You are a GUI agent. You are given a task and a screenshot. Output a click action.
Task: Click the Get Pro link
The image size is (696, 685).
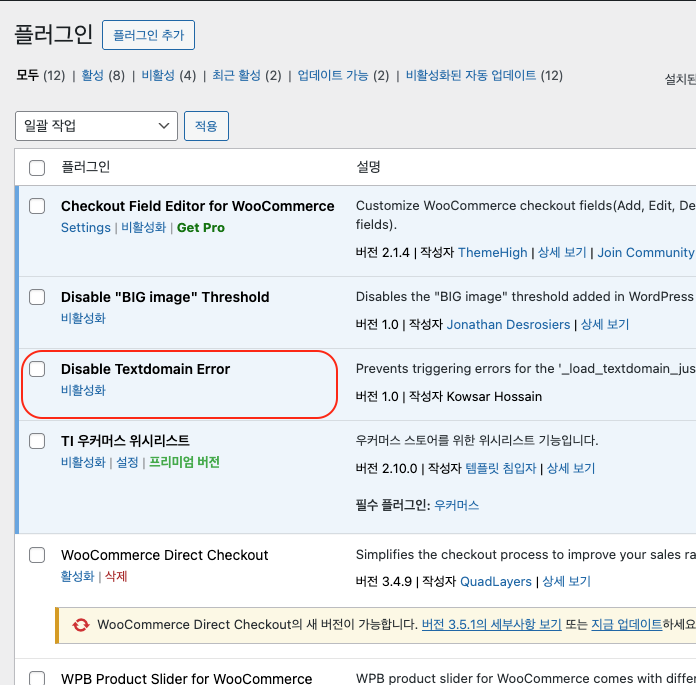201,228
